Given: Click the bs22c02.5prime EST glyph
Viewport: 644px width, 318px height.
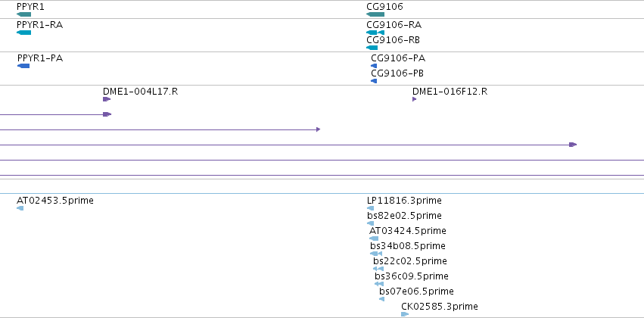Looking at the screenshot, I should 378,269.
